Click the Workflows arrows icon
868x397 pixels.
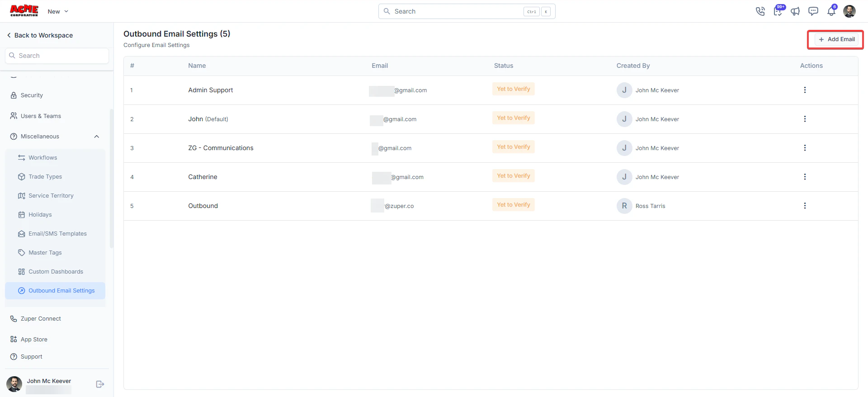[21, 158]
